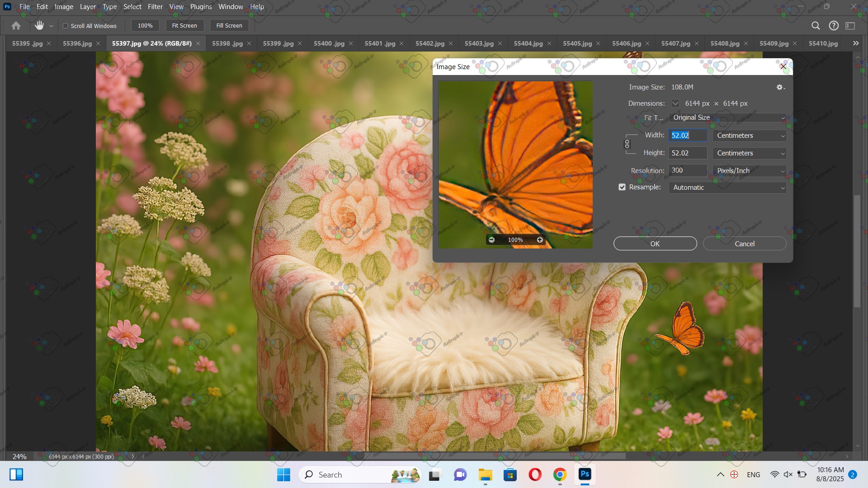Viewport: 868px width, 488px height.
Task: Open the Fit To Original Size dropdown
Action: [727, 117]
